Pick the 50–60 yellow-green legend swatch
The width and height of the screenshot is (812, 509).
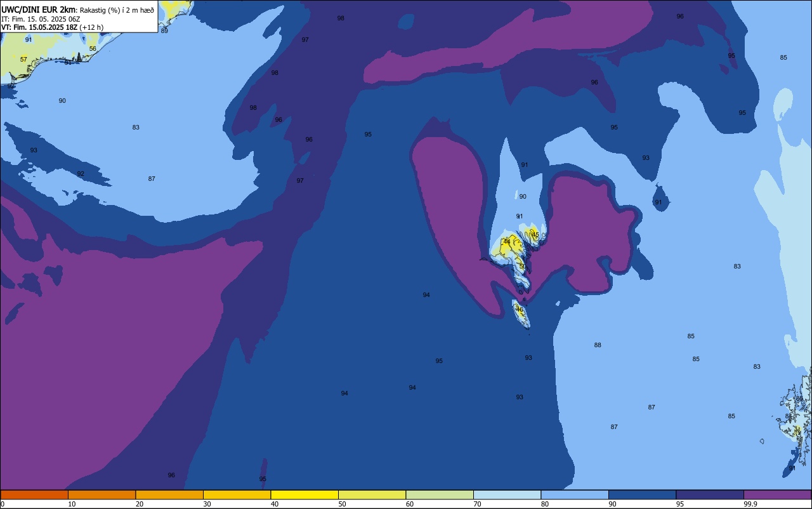372,494
